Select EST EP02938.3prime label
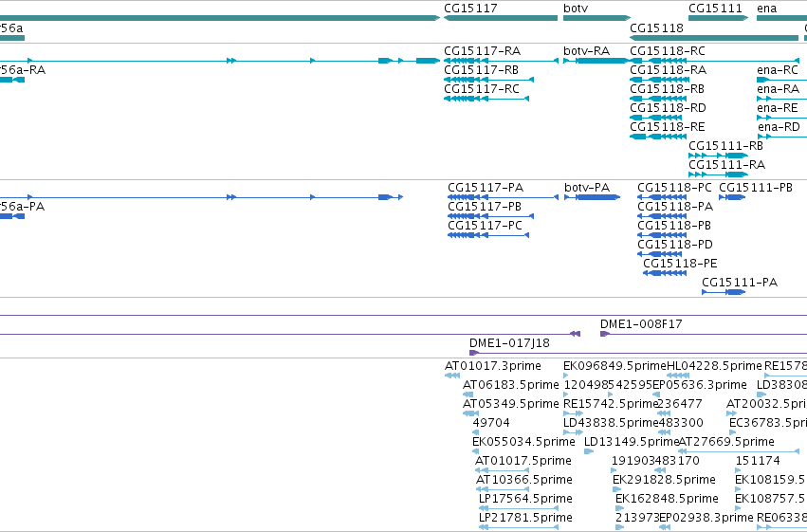This screenshot has height=532, width=807. coord(706,519)
